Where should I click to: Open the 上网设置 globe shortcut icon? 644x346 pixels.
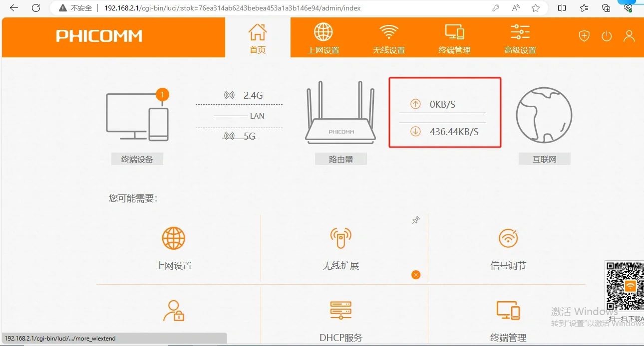(x=173, y=238)
